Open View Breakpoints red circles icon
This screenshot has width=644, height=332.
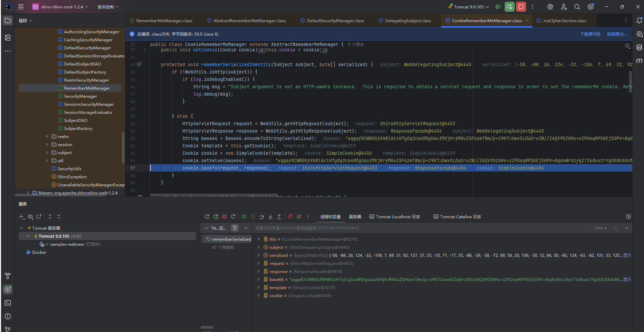(290, 217)
